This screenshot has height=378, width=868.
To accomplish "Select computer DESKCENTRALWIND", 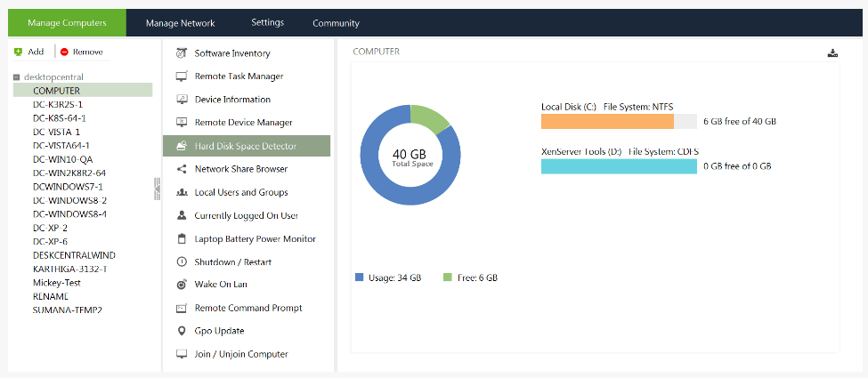I will tap(74, 255).
